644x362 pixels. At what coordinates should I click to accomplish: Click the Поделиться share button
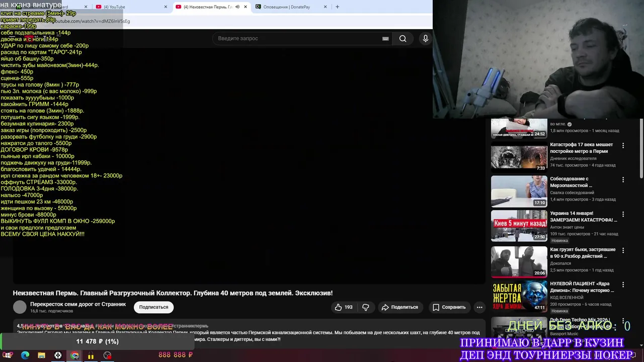click(x=400, y=307)
